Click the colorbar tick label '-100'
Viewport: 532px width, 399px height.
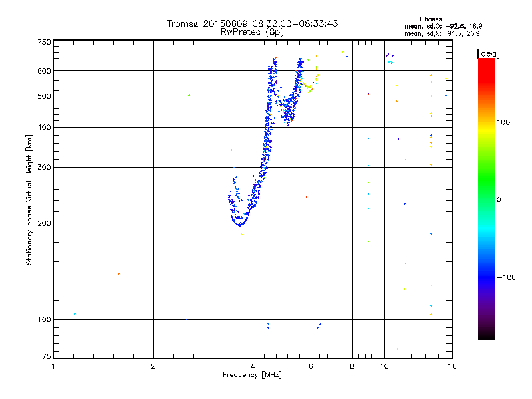point(506,277)
